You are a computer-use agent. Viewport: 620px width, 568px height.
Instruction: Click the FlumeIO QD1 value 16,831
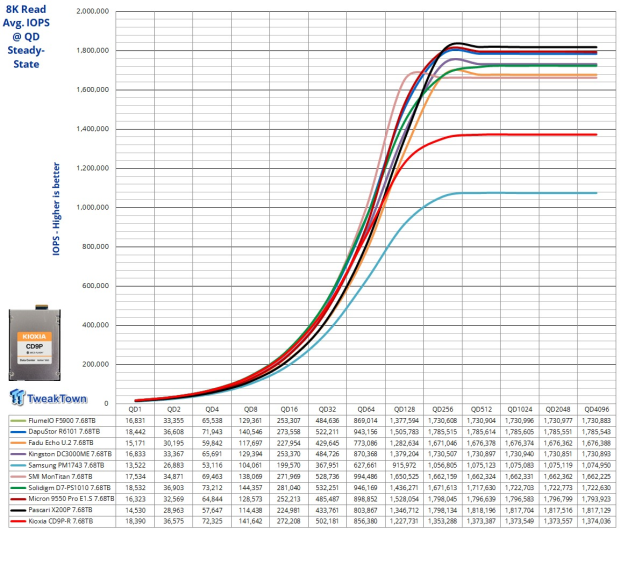click(x=135, y=420)
